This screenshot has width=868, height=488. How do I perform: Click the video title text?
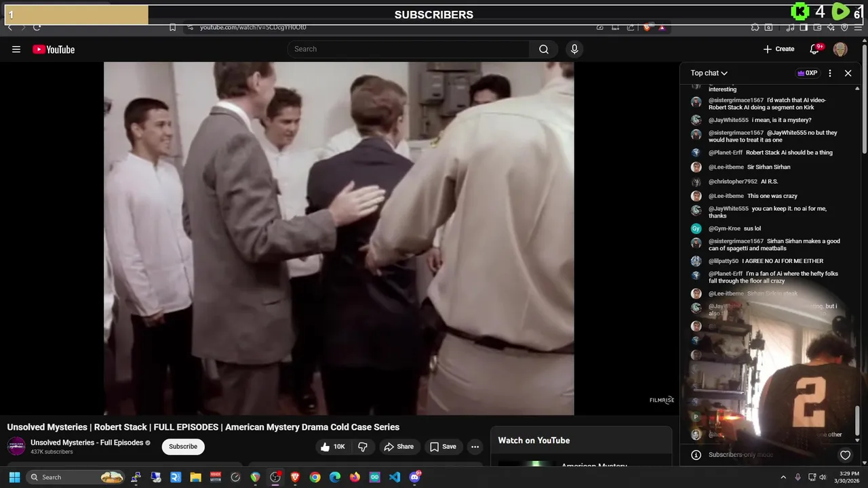pyautogui.click(x=203, y=427)
